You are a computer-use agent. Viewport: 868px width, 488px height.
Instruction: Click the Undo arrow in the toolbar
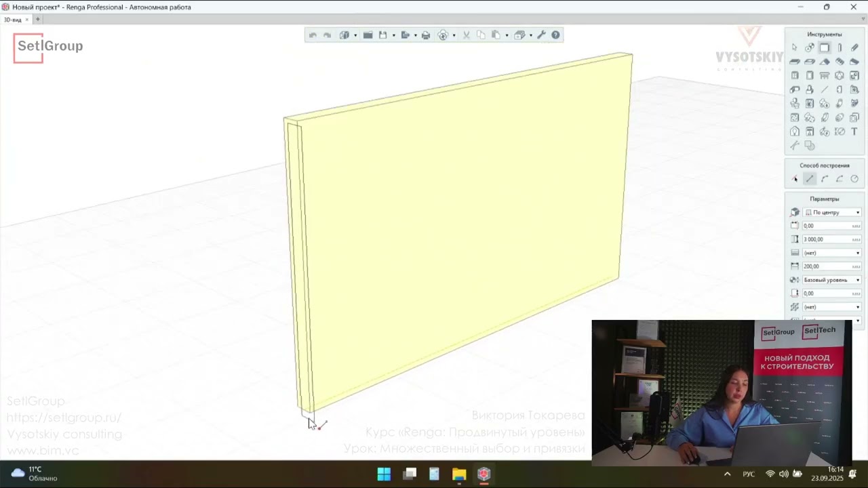click(313, 35)
